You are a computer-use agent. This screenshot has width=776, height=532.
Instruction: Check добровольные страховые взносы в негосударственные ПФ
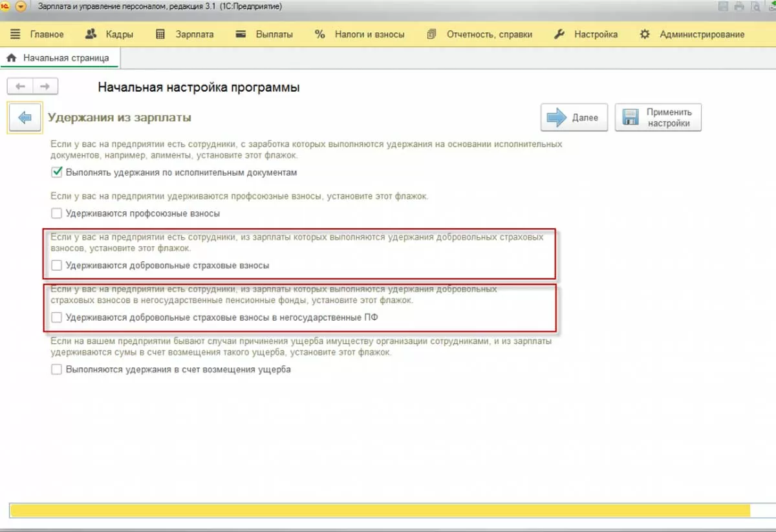57,317
